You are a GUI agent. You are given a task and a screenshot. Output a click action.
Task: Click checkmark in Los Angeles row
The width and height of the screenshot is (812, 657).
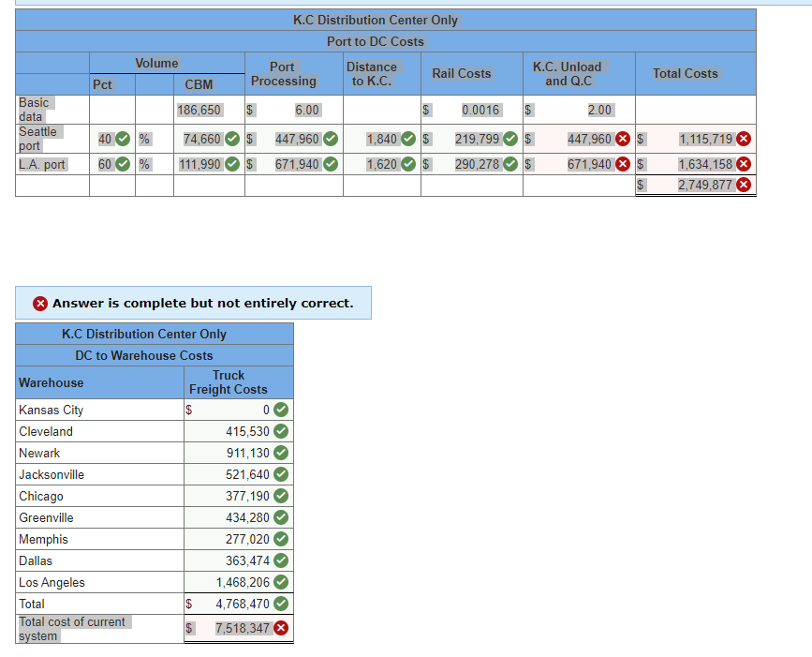281,582
